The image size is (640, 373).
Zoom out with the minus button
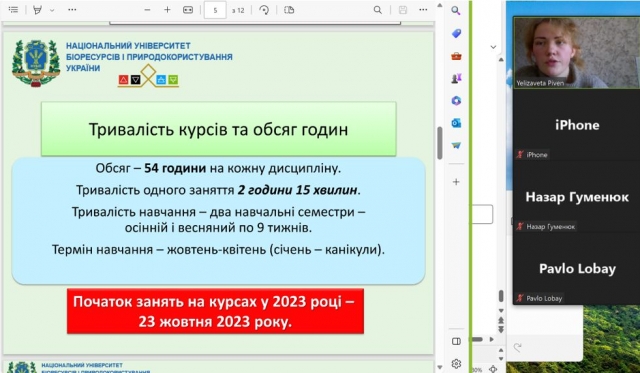[147, 10]
